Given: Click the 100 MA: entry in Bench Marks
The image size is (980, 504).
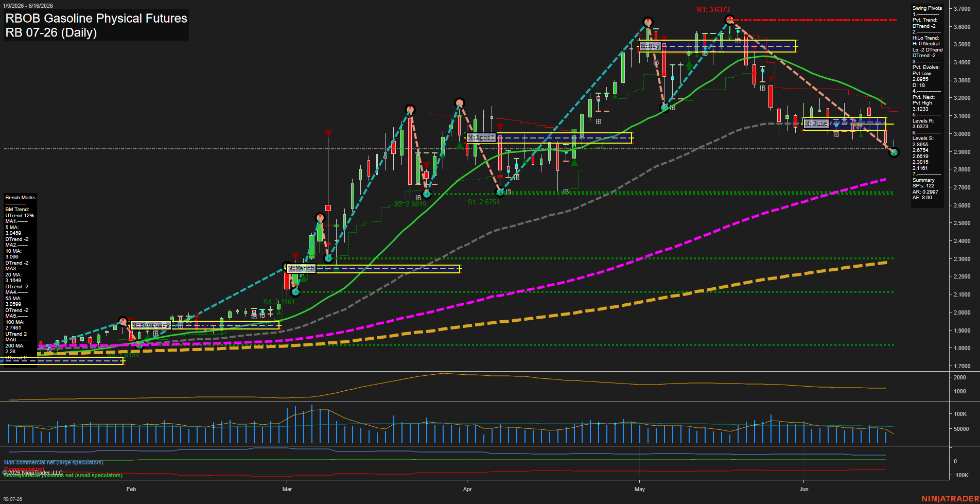Looking at the screenshot, I should [x=14, y=322].
